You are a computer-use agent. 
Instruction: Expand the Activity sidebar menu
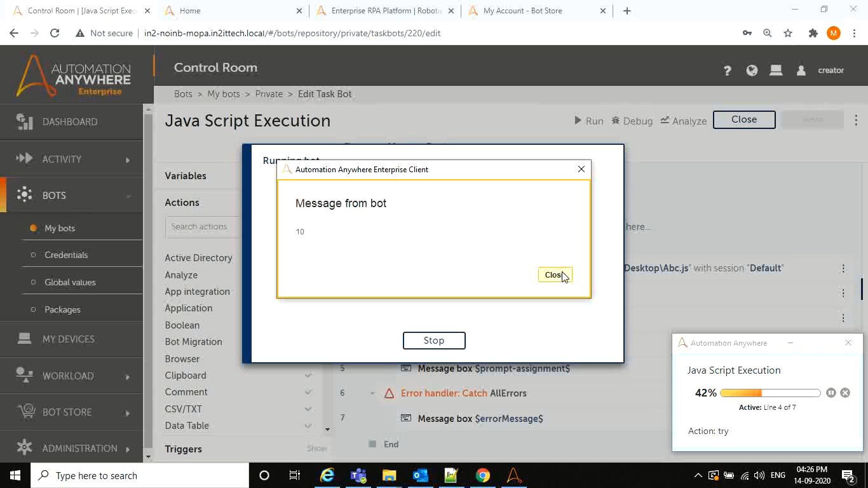click(127, 159)
